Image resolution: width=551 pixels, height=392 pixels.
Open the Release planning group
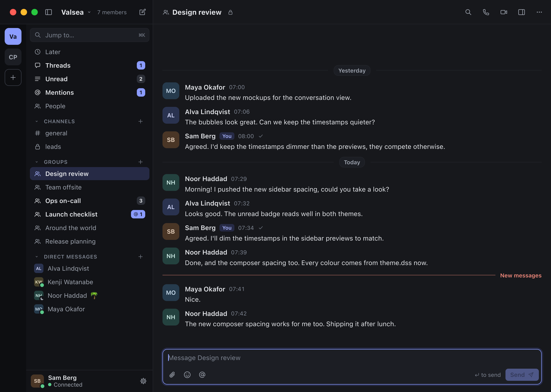[x=90, y=241]
